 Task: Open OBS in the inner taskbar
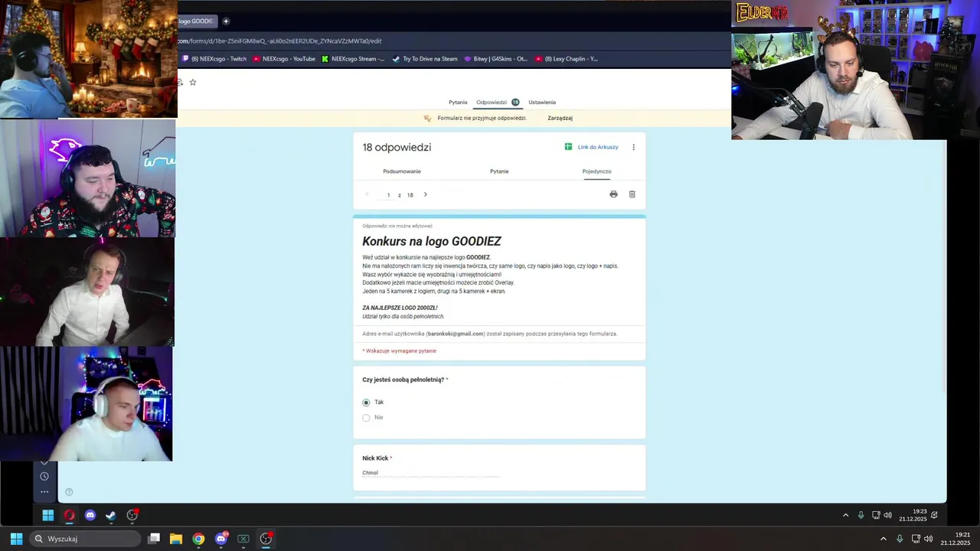[x=132, y=515]
